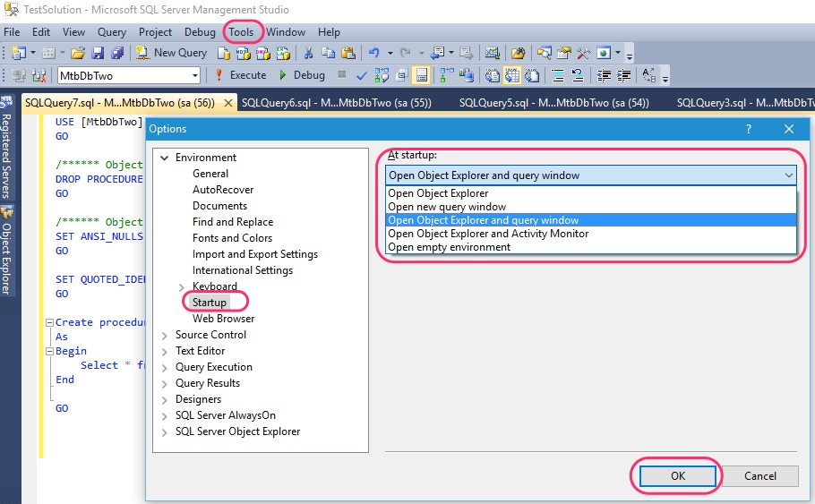The height and width of the screenshot is (504, 815).
Task: Select 'Open empty environment' option
Action: [x=591, y=247]
